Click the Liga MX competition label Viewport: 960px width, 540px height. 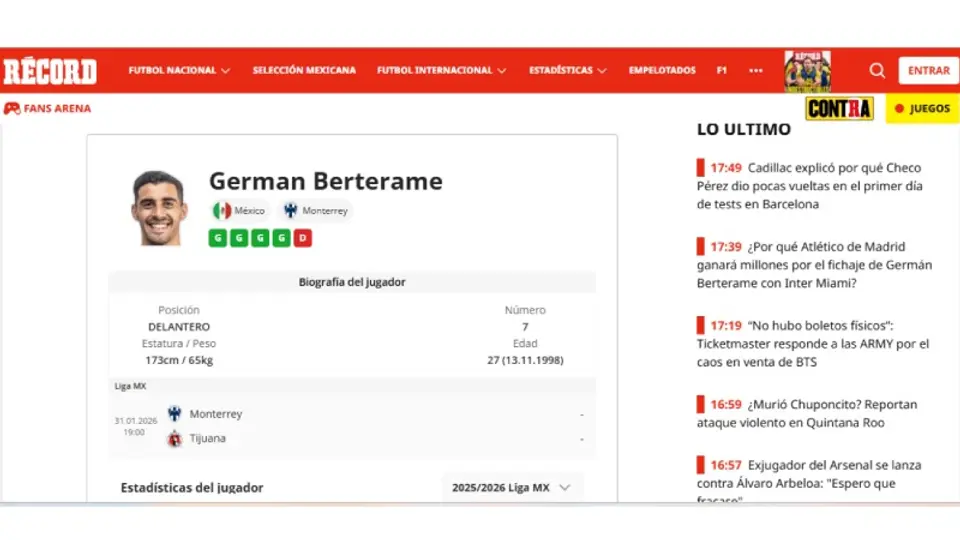130,386
